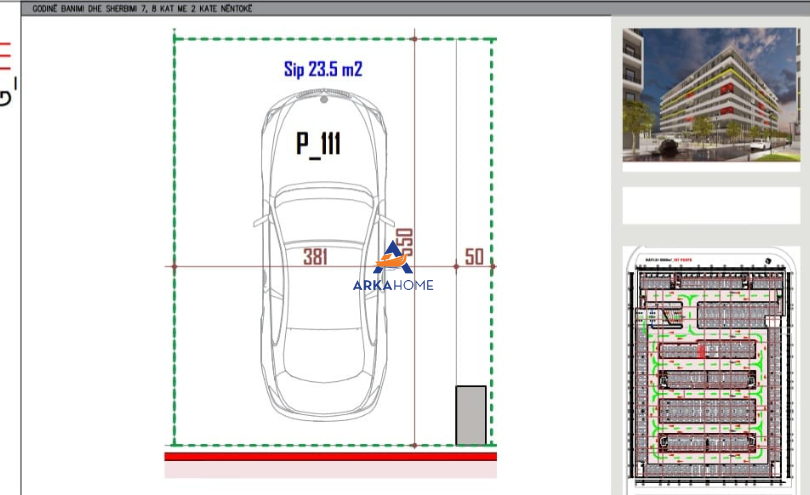Open the parking floor plan thumbnail
This screenshot has width=810, height=495.
point(712,368)
